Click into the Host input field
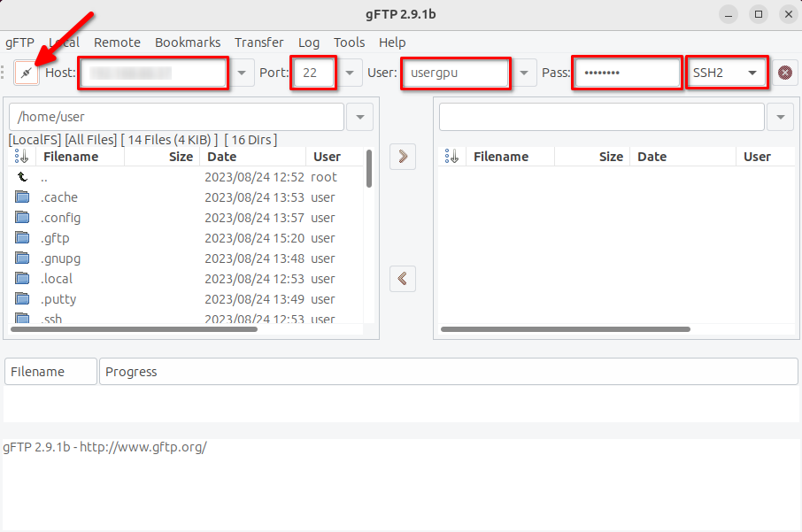802x532 pixels. 153,73
